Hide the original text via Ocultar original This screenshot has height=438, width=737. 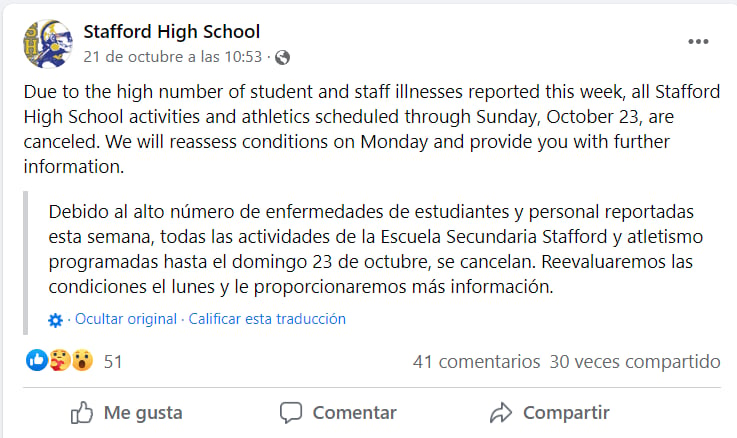coord(126,319)
